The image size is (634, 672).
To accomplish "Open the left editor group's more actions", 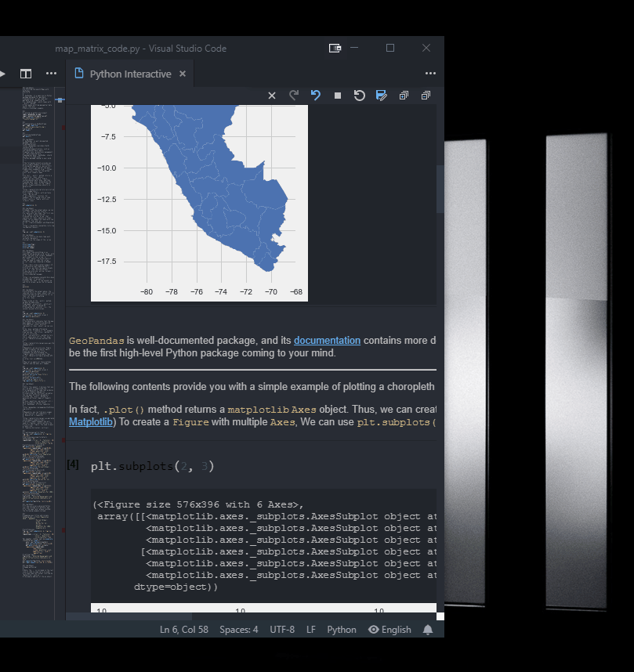I will pos(51,74).
